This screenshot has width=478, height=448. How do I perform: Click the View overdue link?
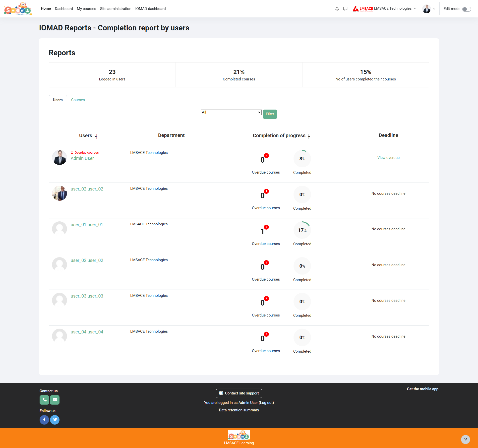point(388,158)
